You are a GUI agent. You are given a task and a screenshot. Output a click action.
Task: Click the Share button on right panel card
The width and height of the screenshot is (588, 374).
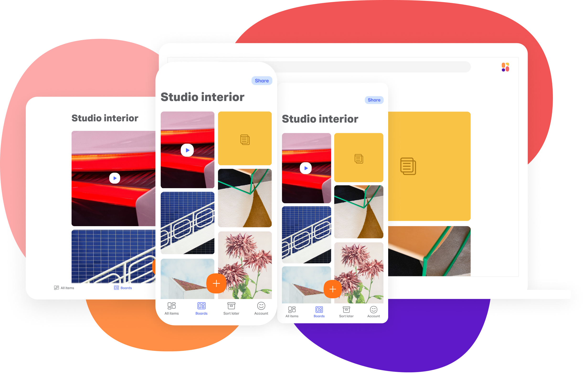(x=374, y=100)
